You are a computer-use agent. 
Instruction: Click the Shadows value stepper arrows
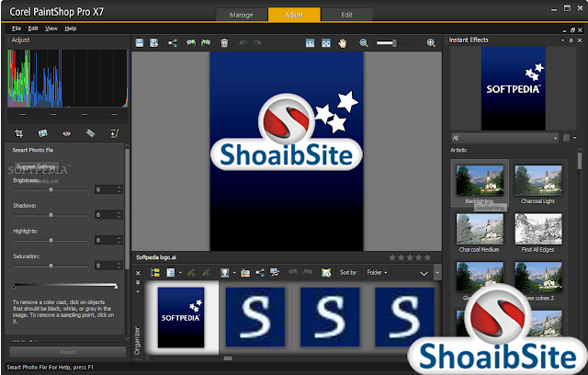click(x=119, y=215)
